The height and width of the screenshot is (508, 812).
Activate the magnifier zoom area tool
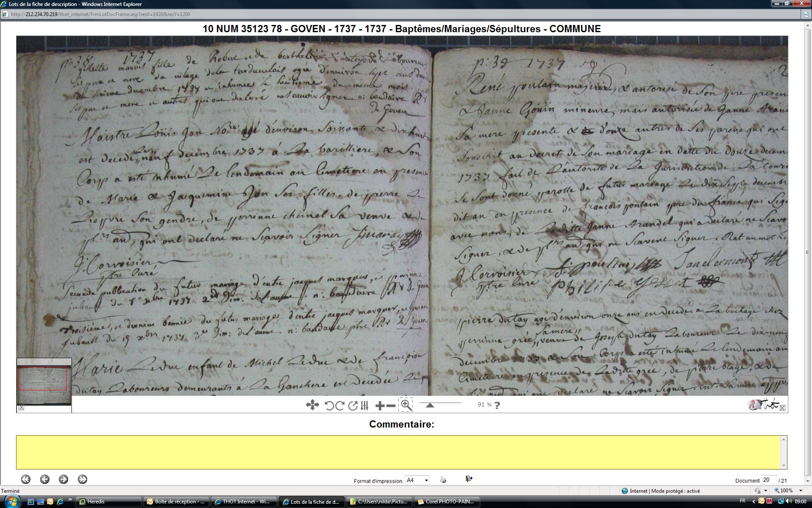tap(406, 405)
